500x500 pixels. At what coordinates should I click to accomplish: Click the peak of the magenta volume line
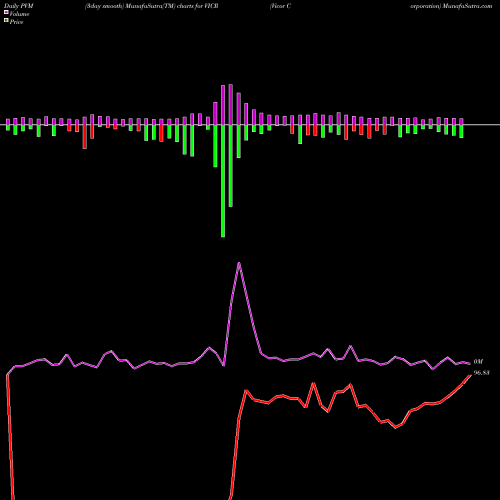(239, 263)
